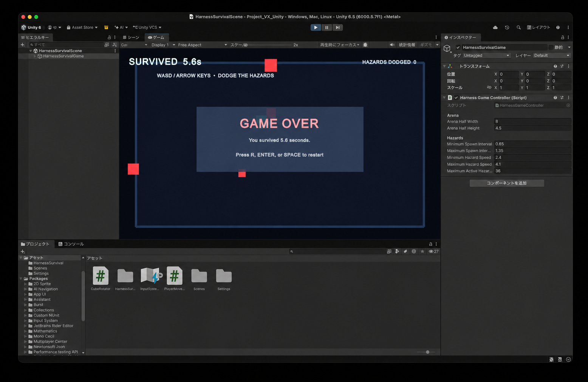The height and width of the screenshot is (382, 588).
Task: Toggle hidden packages visibility eye (27)
Action: (x=433, y=251)
